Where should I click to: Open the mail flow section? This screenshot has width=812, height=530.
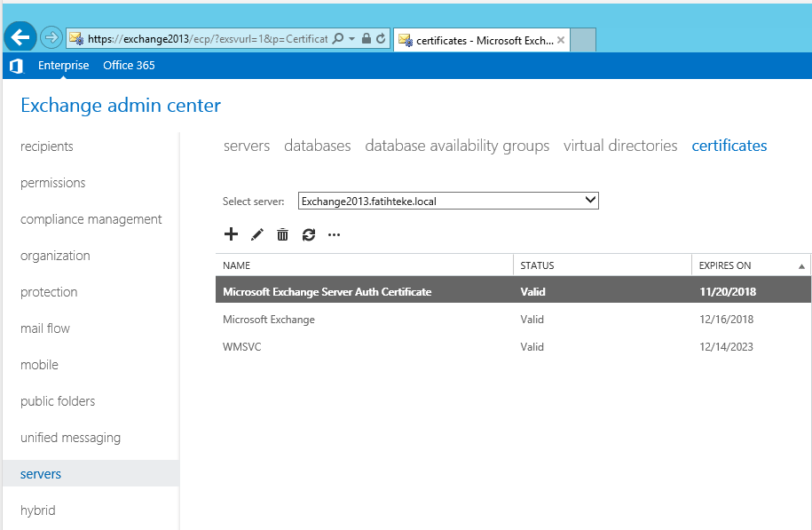pyautogui.click(x=45, y=328)
